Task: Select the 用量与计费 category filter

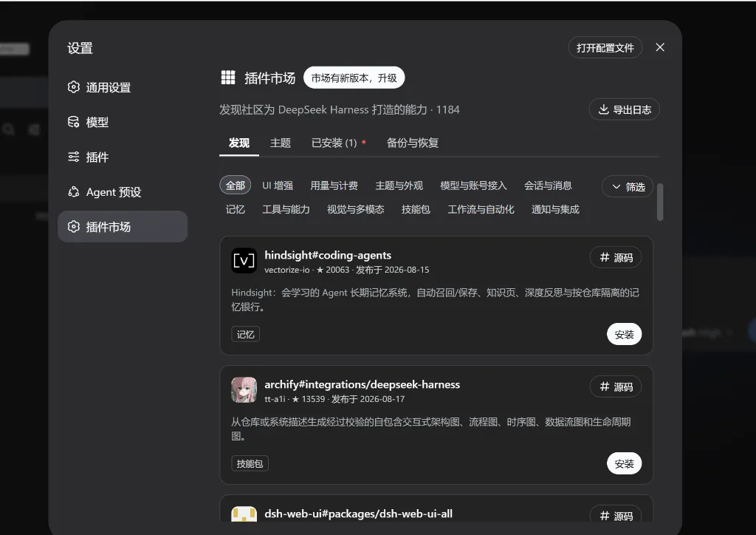Action: (334, 185)
